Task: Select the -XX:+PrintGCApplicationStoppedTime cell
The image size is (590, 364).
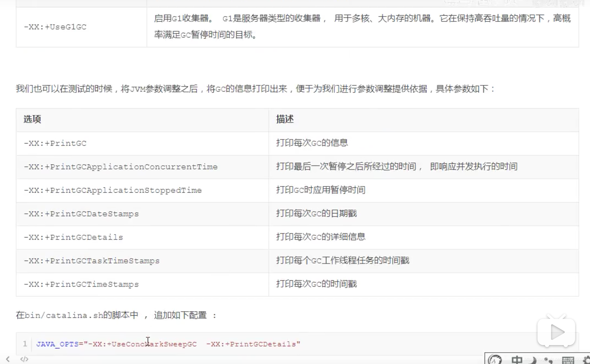Action: (142, 191)
